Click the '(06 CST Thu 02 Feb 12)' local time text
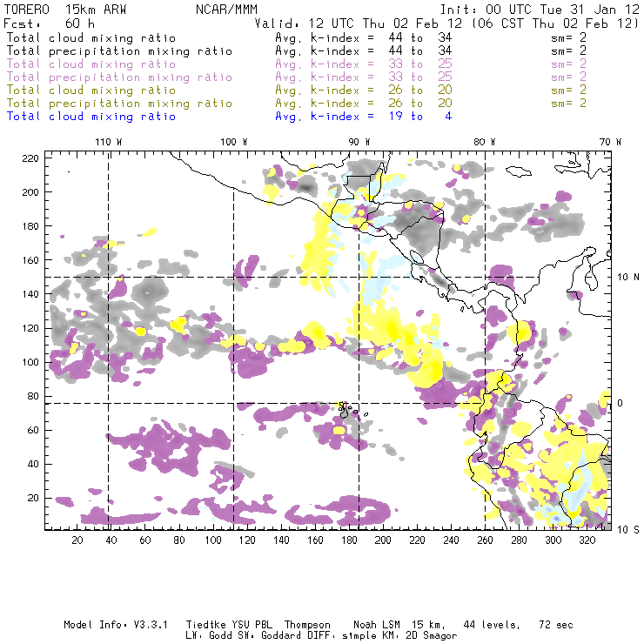The width and height of the screenshot is (644, 644). coord(554,23)
